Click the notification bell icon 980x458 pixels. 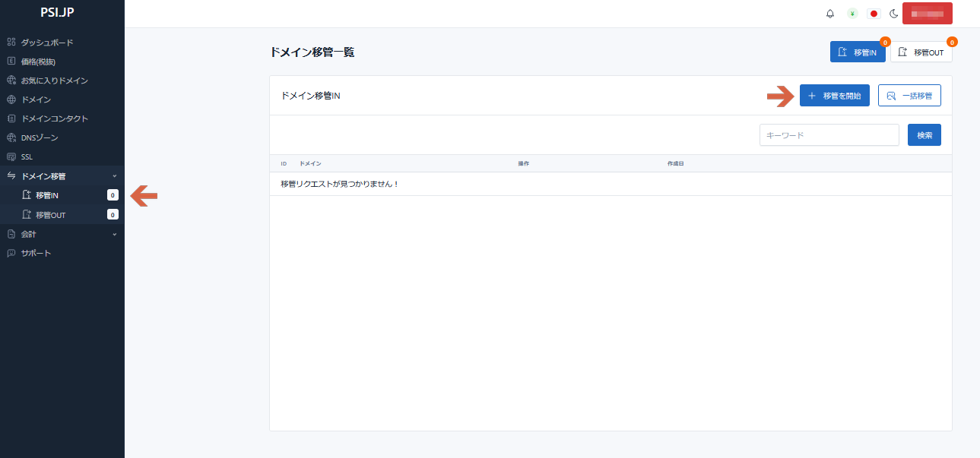click(830, 14)
